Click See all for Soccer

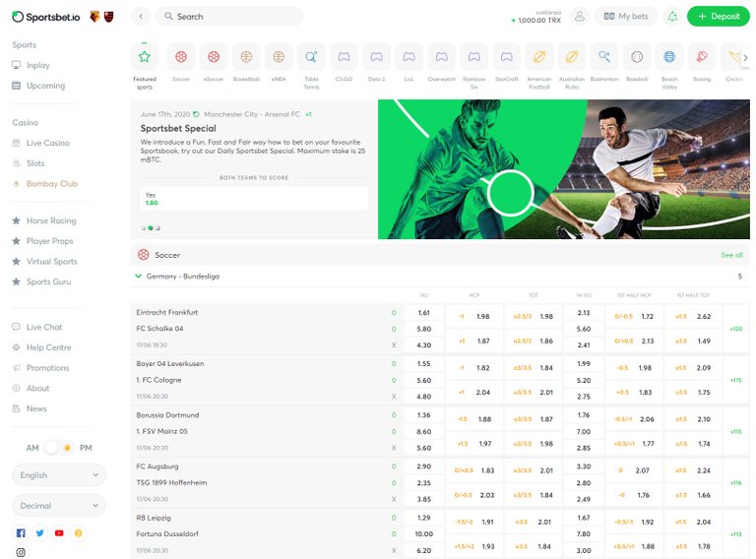[x=731, y=255]
